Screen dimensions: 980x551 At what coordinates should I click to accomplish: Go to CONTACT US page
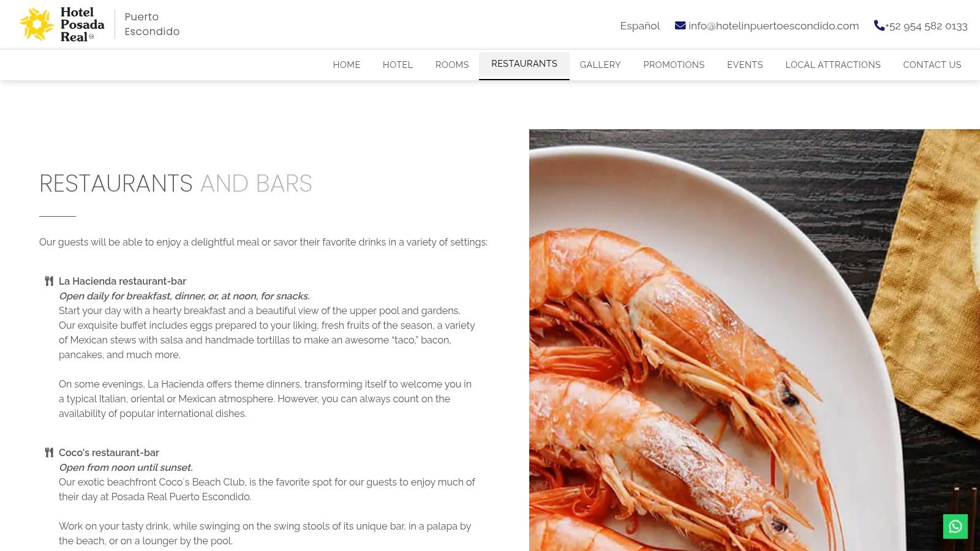click(932, 65)
